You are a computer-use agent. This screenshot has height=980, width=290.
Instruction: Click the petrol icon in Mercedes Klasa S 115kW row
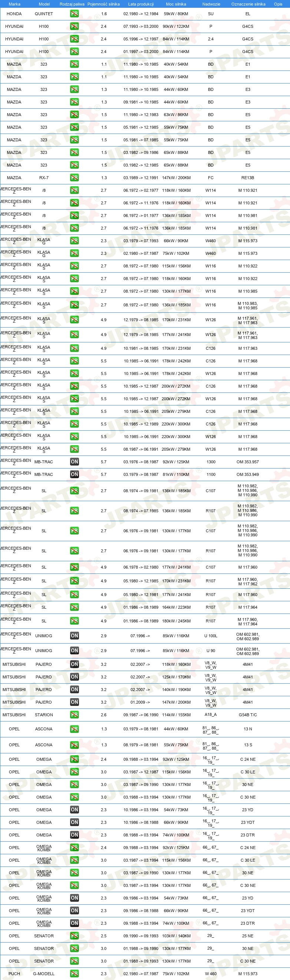pyautogui.click(x=74, y=266)
